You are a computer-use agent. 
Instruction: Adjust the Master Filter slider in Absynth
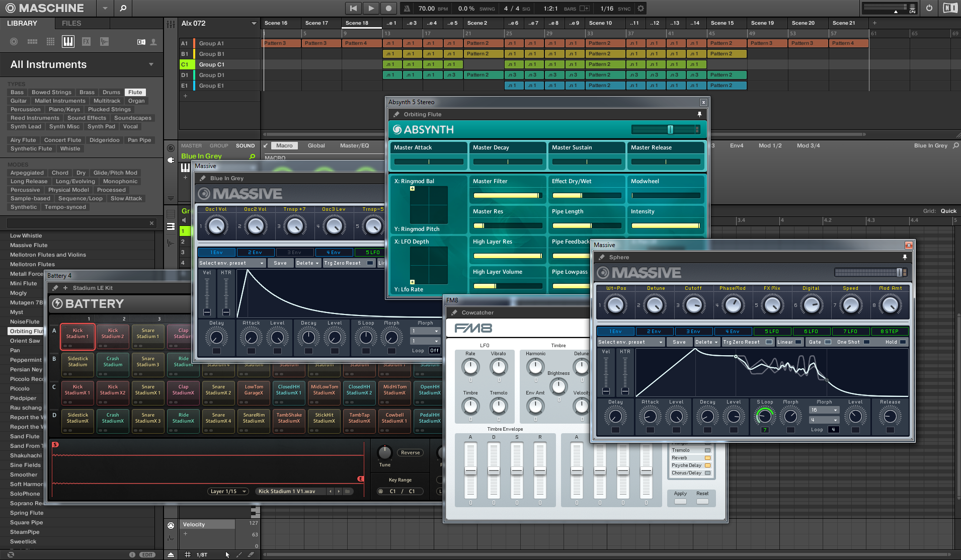click(x=507, y=195)
